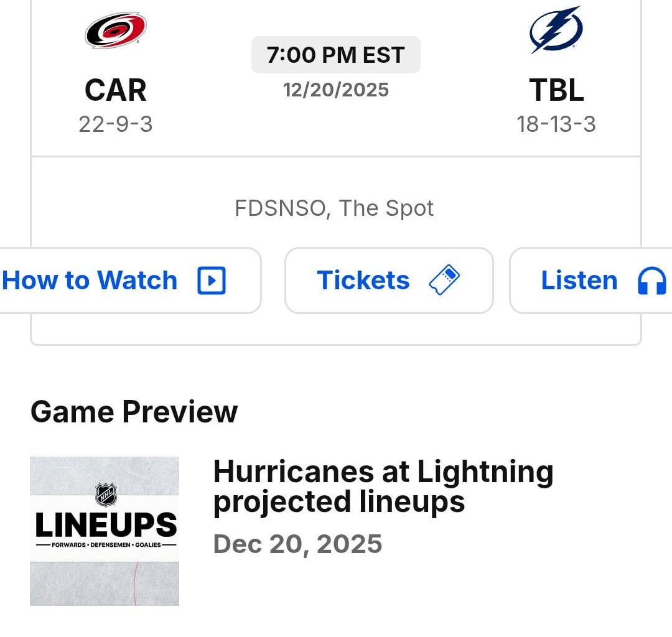Click the Game Preview section heading
Image resolution: width=672 pixels, height=637 pixels.
[134, 411]
